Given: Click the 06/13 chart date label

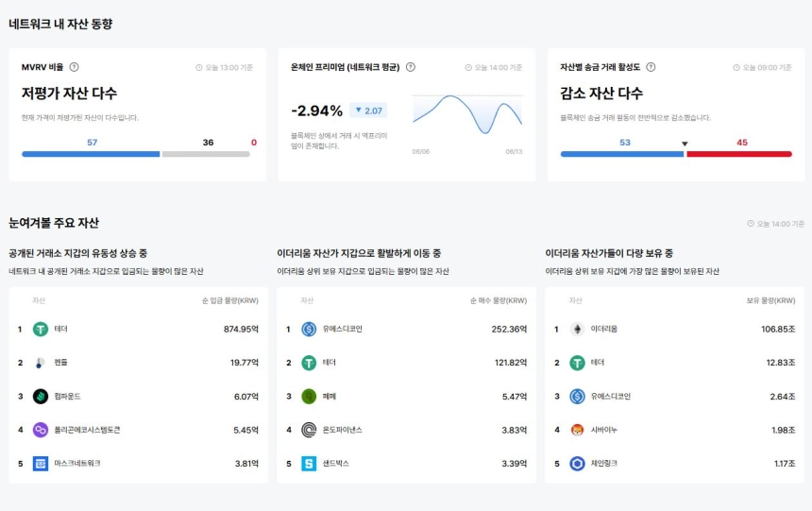Looking at the screenshot, I should click(514, 152).
